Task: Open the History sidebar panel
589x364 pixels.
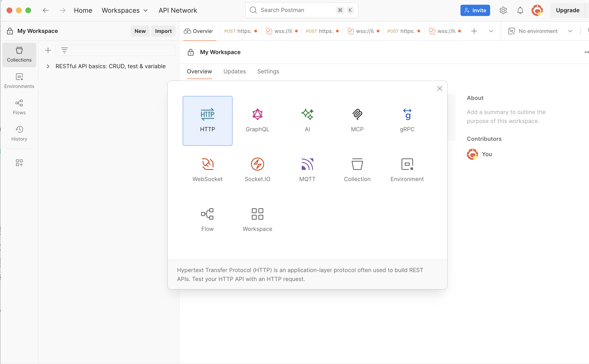Action: pos(19,133)
